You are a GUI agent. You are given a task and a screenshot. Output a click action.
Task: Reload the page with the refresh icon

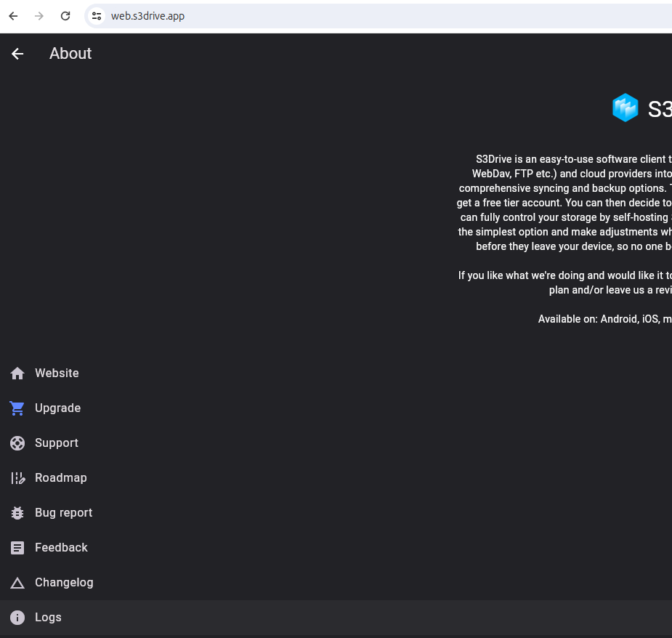coord(65,16)
